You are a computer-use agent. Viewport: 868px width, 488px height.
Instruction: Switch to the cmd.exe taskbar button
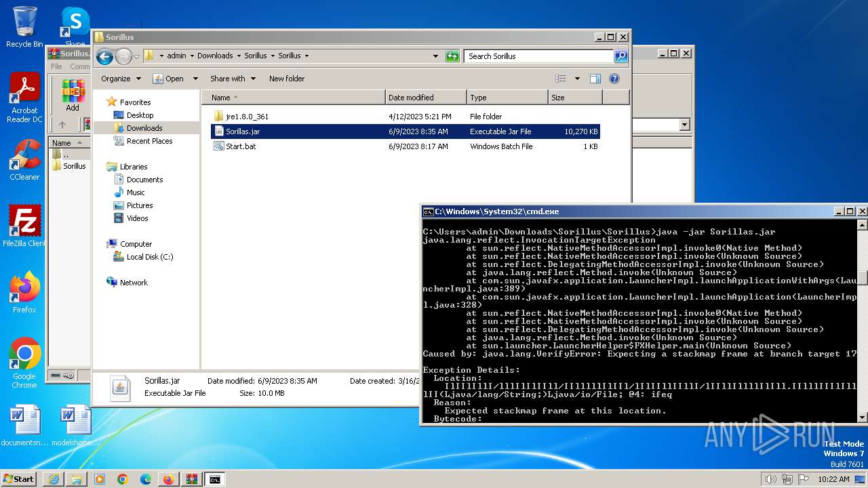point(214,479)
